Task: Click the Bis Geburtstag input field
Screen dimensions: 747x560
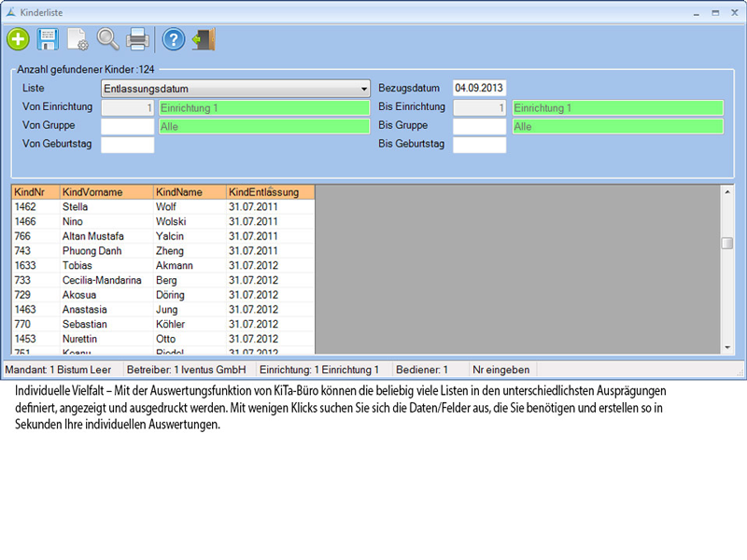Action: 479,145
